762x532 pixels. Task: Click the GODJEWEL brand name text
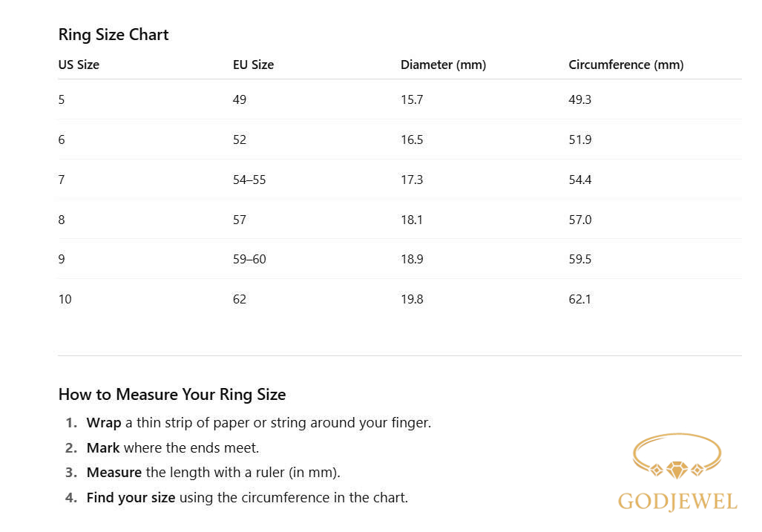click(x=677, y=502)
